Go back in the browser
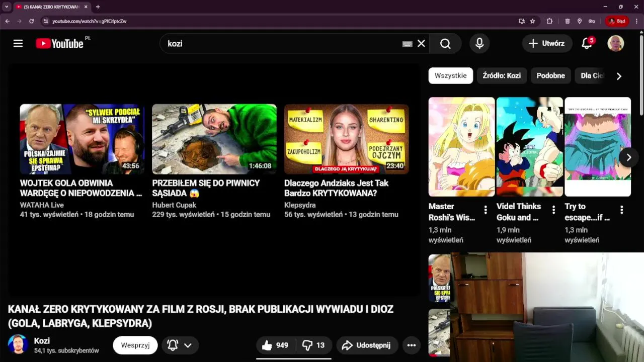Viewport: 644px width, 362px height. click(x=7, y=21)
